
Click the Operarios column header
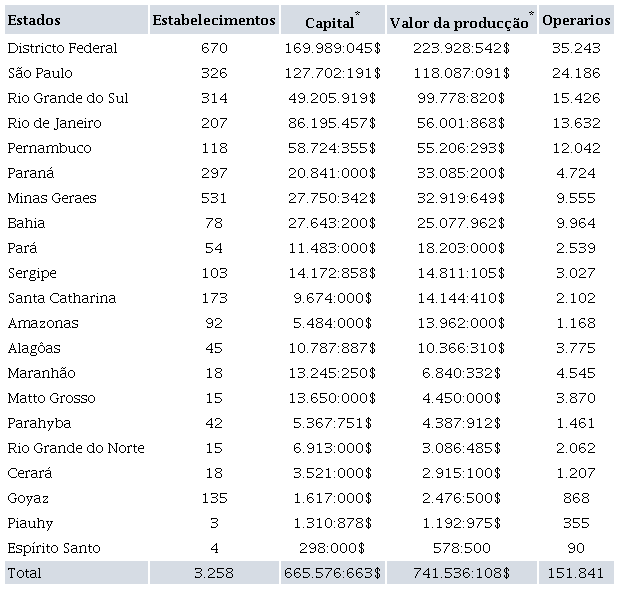click(x=576, y=20)
